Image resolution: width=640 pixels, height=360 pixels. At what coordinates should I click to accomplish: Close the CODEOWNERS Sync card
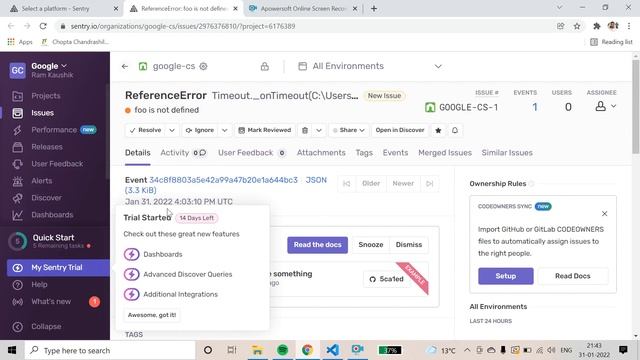point(604,213)
